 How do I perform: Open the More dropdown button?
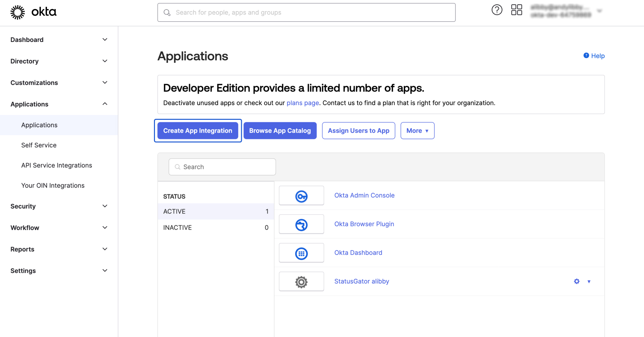tap(417, 131)
